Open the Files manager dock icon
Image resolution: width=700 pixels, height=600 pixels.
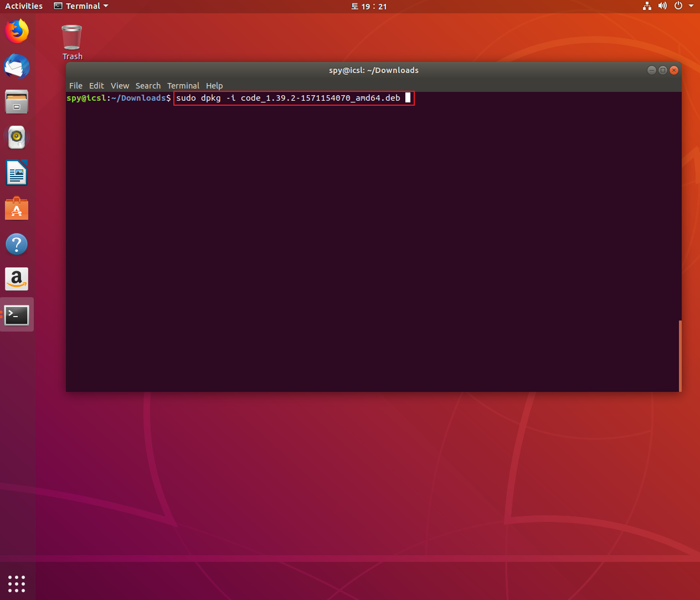(x=17, y=102)
